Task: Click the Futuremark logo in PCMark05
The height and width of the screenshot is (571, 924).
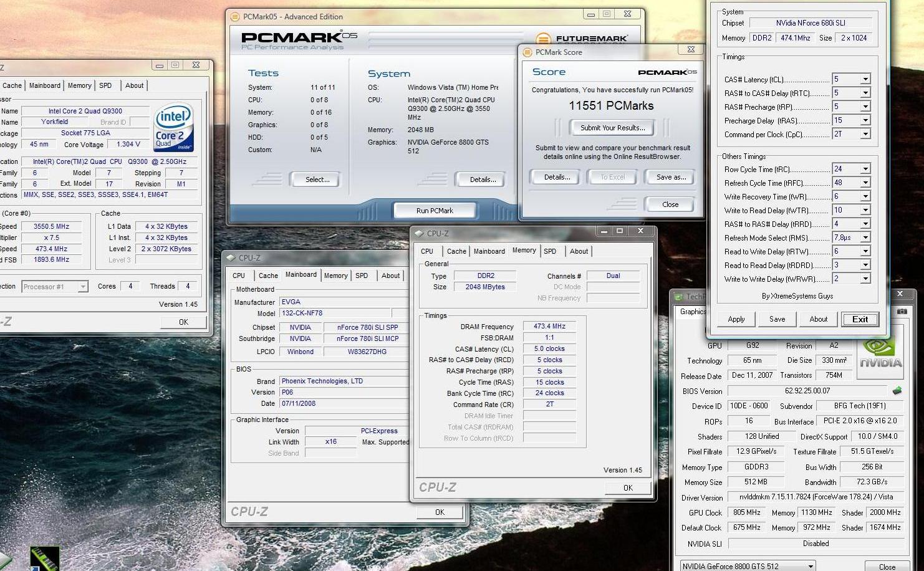Action: tap(582, 39)
